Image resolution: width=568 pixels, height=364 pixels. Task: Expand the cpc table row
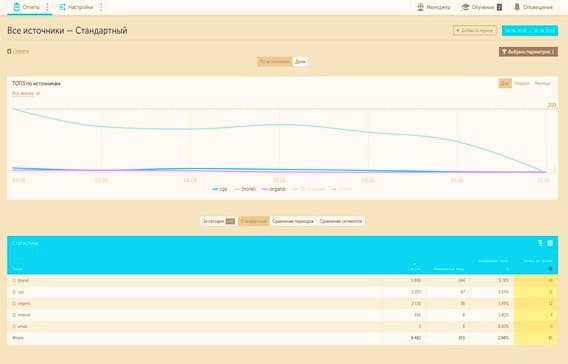click(14, 292)
